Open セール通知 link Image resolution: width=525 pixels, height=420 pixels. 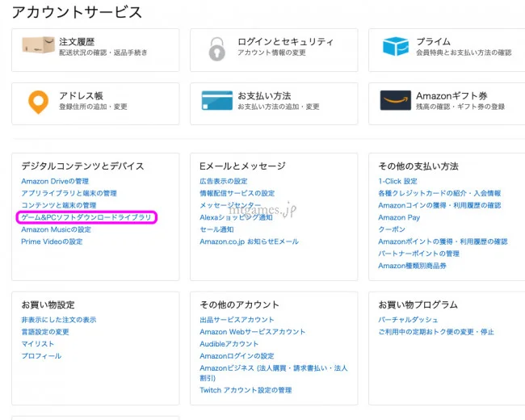[x=216, y=229]
